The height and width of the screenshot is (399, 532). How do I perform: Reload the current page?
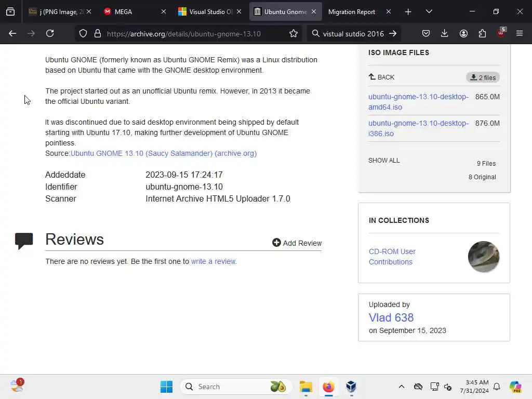click(50, 33)
